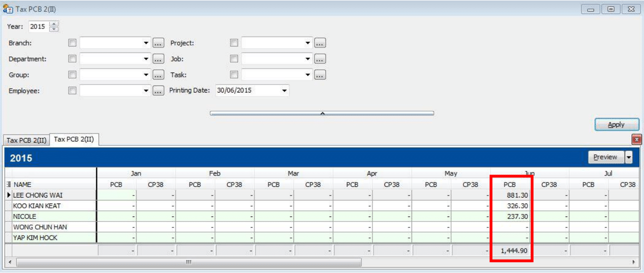Select the second Tax PCB 2(II) tab
The width and height of the screenshot is (644, 273).
coord(74,139)
